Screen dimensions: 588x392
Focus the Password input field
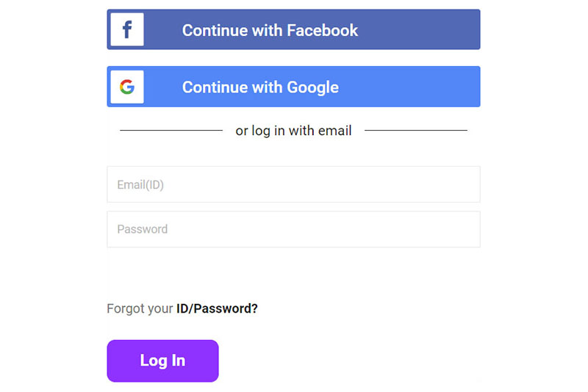pyautogui.click(x=293, y=229)
